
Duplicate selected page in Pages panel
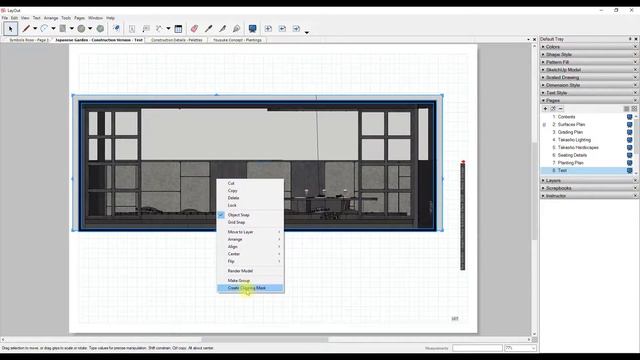553,109
